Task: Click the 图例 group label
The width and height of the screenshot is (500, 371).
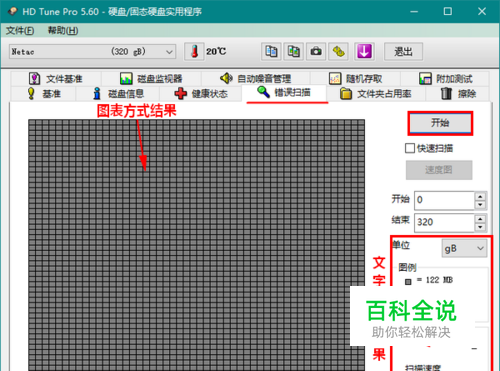Action: (407, 267)
